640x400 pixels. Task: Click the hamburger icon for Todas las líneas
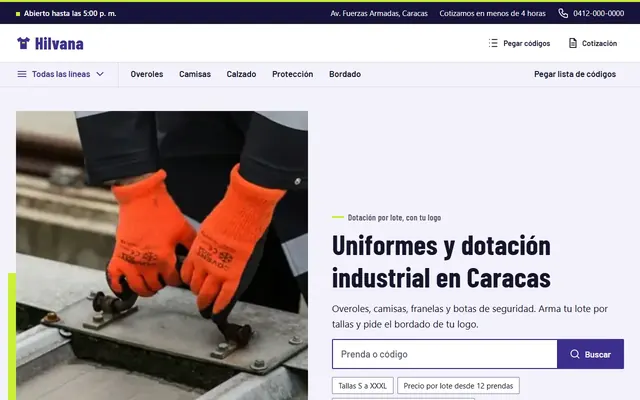22,74
